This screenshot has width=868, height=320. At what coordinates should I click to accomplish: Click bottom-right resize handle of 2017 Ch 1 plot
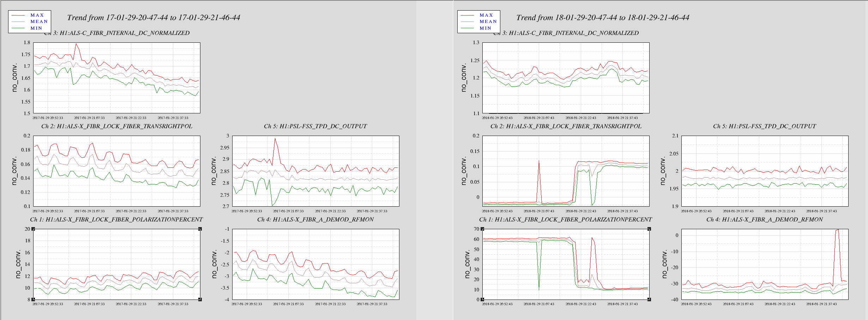pyautogui.click(x=200, y=300)
